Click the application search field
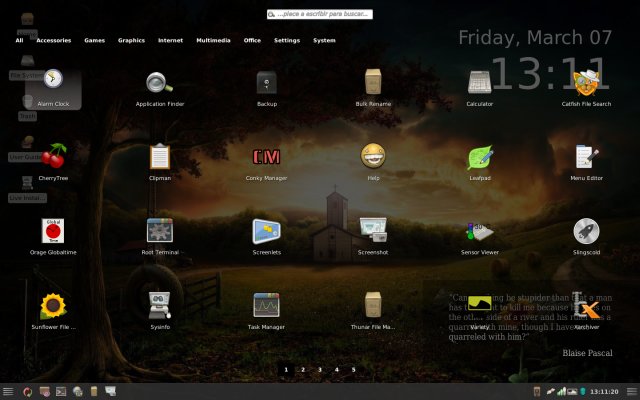 tap(320, 14)
